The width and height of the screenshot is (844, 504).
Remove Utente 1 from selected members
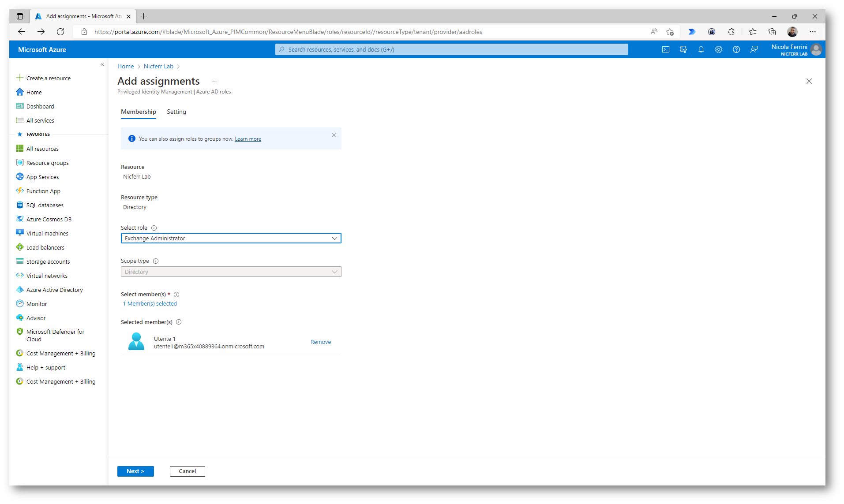[x=321, y=342]
